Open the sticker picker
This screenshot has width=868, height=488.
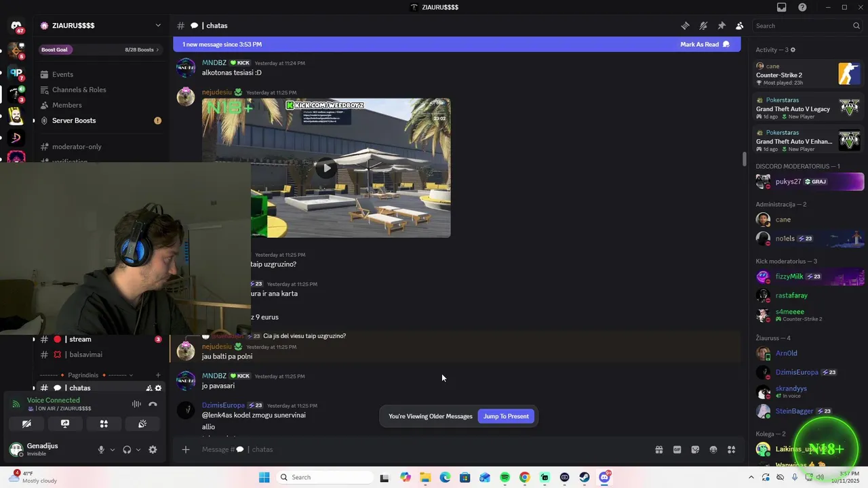pos(695,449)
